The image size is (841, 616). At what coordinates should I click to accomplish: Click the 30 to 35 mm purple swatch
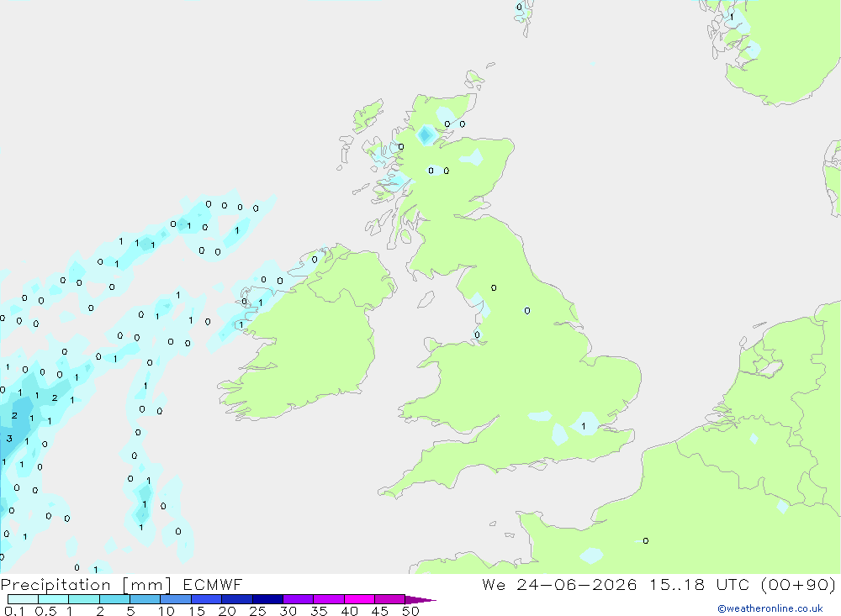coord(299,599)
